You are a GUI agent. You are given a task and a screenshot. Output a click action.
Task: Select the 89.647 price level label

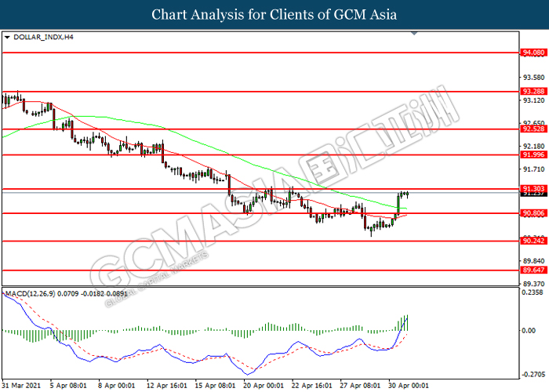click(x=533, y=270)
